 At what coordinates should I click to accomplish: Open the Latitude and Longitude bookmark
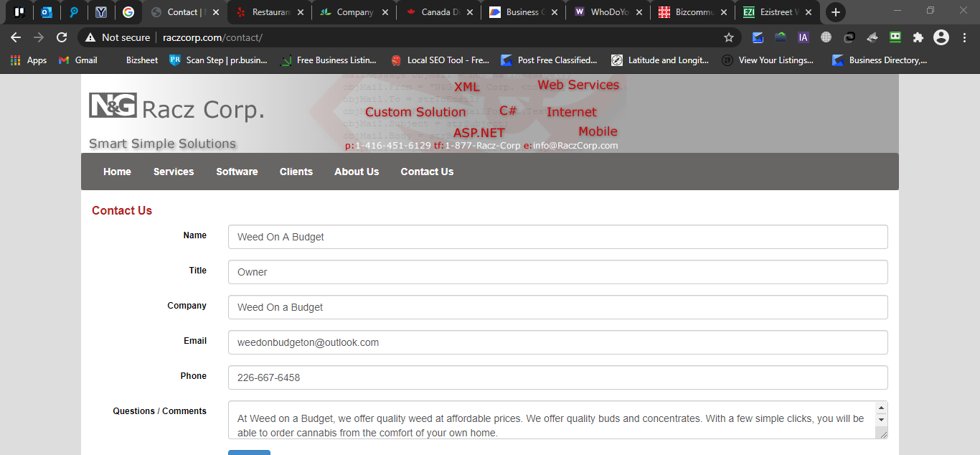[661, 60]
